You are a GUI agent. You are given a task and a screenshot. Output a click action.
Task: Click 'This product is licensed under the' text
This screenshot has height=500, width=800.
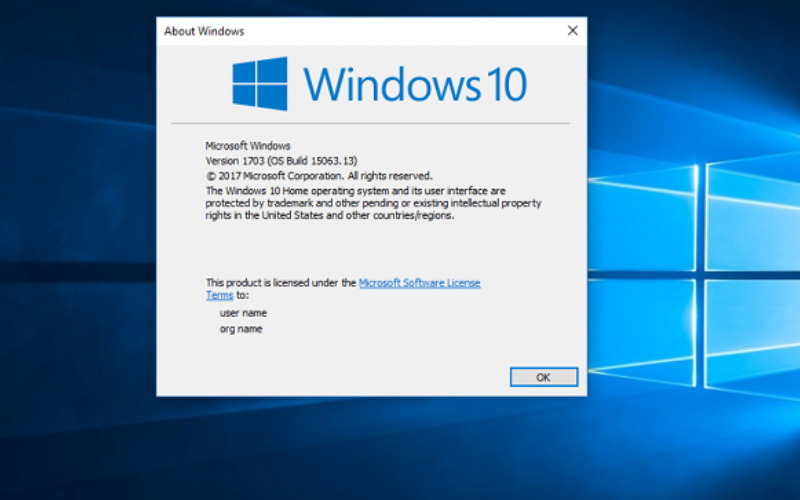281,283
